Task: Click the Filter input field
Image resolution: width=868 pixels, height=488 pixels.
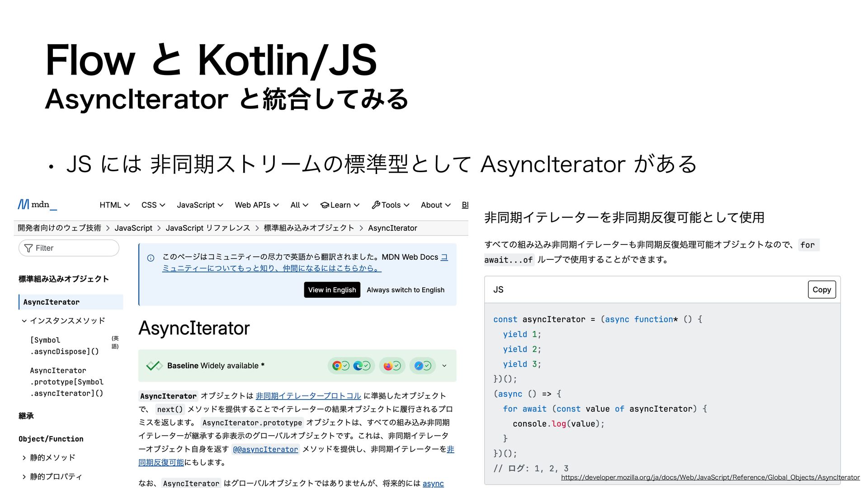Action: (x=69, y=248)
